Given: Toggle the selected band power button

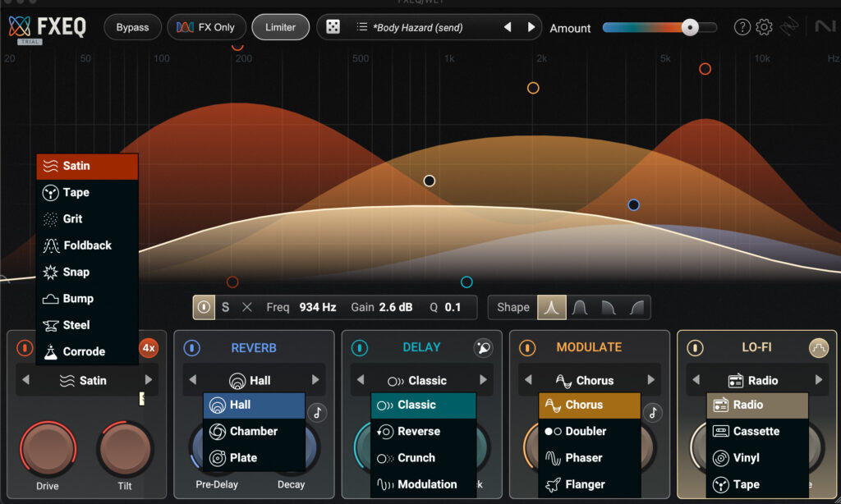Looking at the screenshot, I should point(204,307).
